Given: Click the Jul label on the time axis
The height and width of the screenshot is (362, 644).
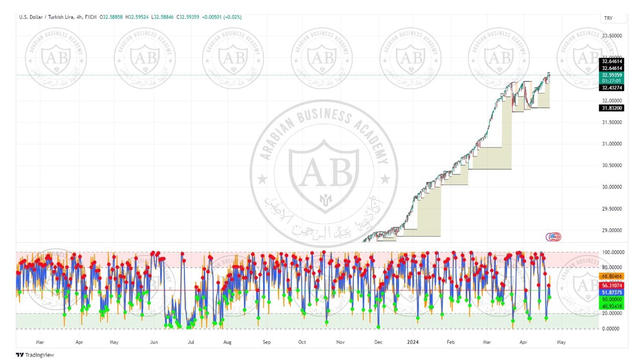Looking at the screenshot, I should click(191, 342).
